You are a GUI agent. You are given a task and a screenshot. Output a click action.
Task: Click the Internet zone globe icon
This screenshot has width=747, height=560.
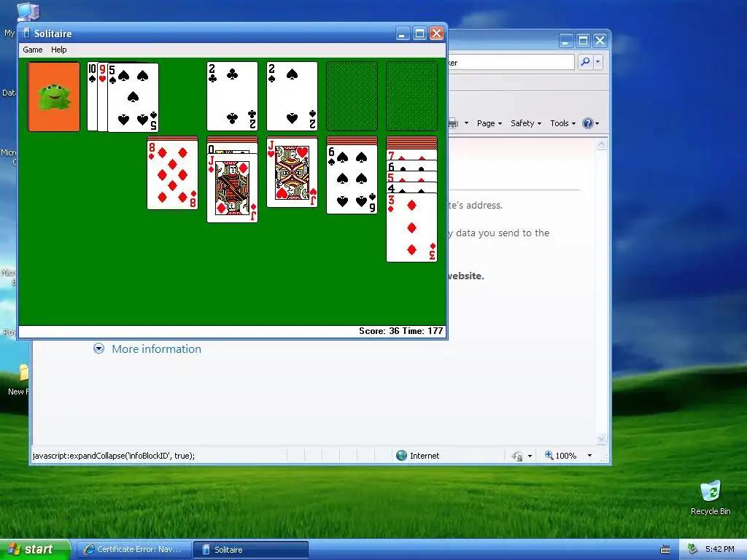coord(402,456)
